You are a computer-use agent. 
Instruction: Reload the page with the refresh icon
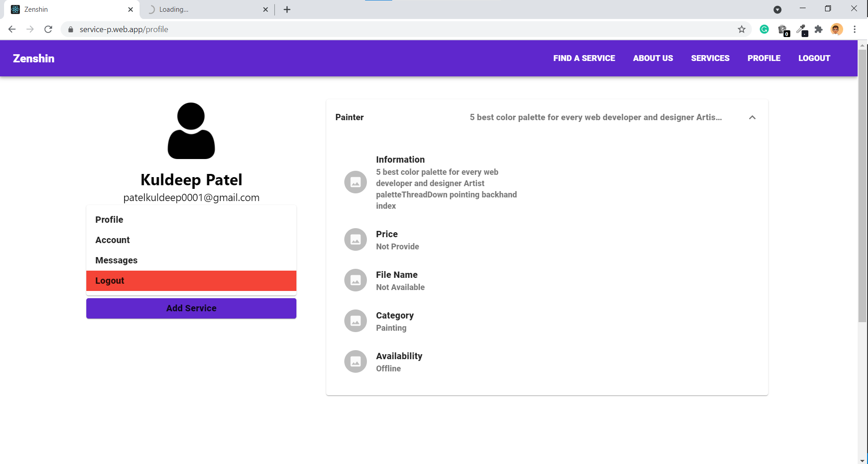[x=48, y=29]
